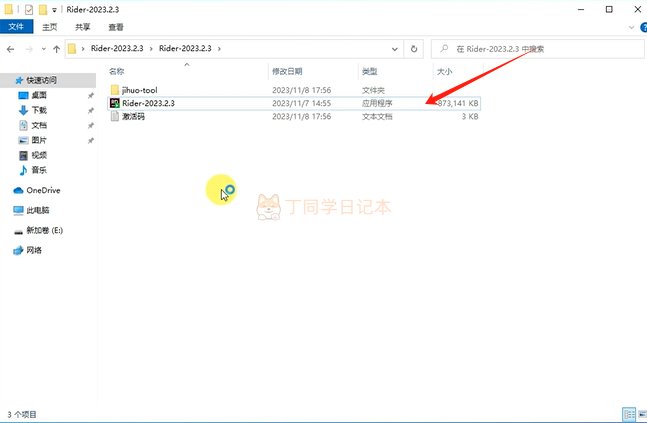Click the forward navigation arrow
Screen dimensions: 647x423
coord(29,49)
